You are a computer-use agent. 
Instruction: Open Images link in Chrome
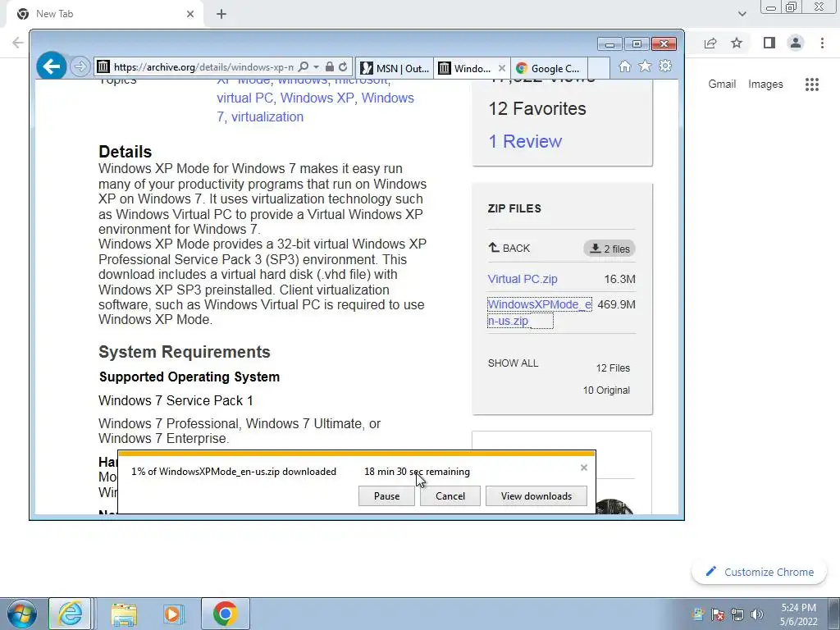point(765,84)
